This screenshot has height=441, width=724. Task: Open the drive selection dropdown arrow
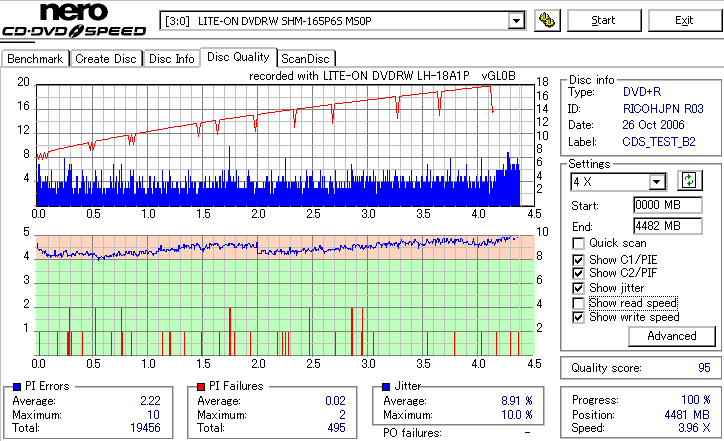coord(516,21)
